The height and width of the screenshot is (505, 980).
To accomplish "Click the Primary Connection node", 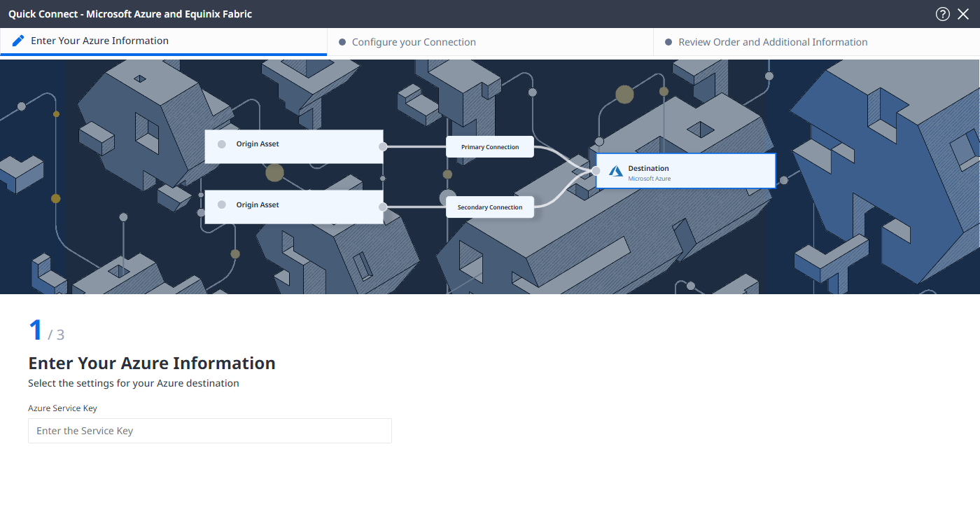I will (490, 147).
